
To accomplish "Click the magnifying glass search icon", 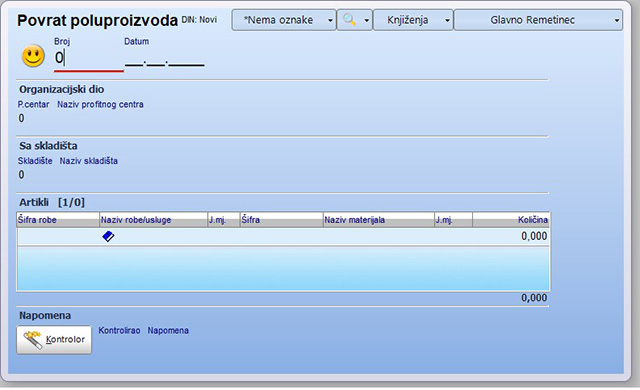I will tap(349, 20).
